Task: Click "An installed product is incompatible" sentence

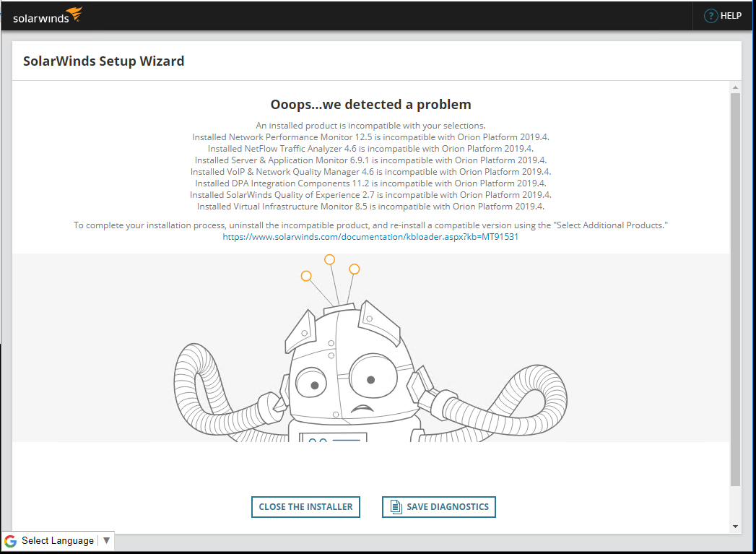Action: click(x=370, y=126)
